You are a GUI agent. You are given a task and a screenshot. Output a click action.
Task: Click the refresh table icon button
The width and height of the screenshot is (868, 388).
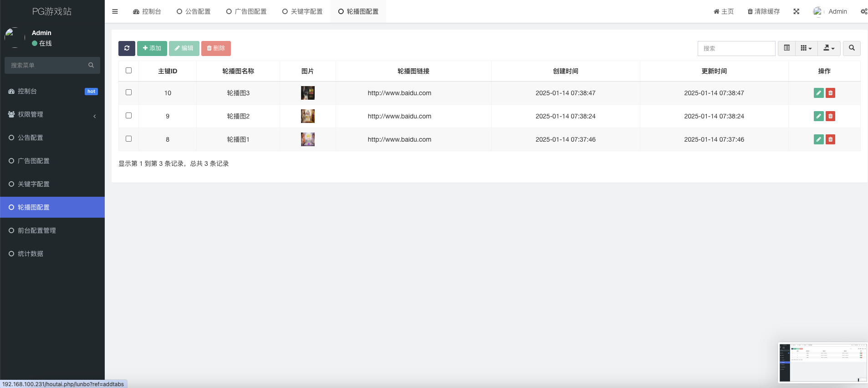tap(127, 48)
